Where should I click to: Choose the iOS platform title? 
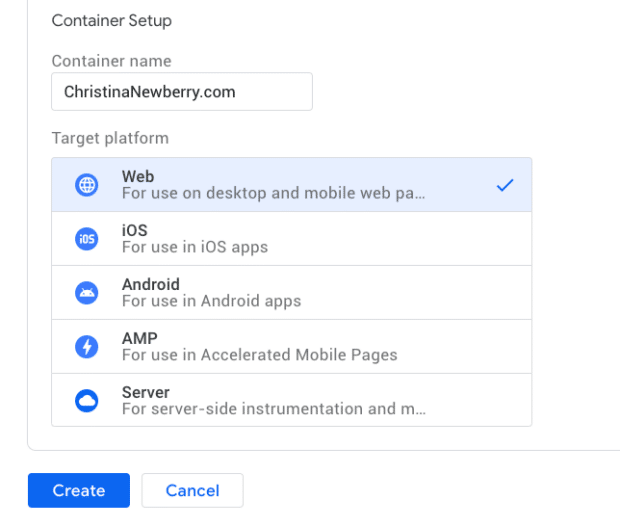134,231
